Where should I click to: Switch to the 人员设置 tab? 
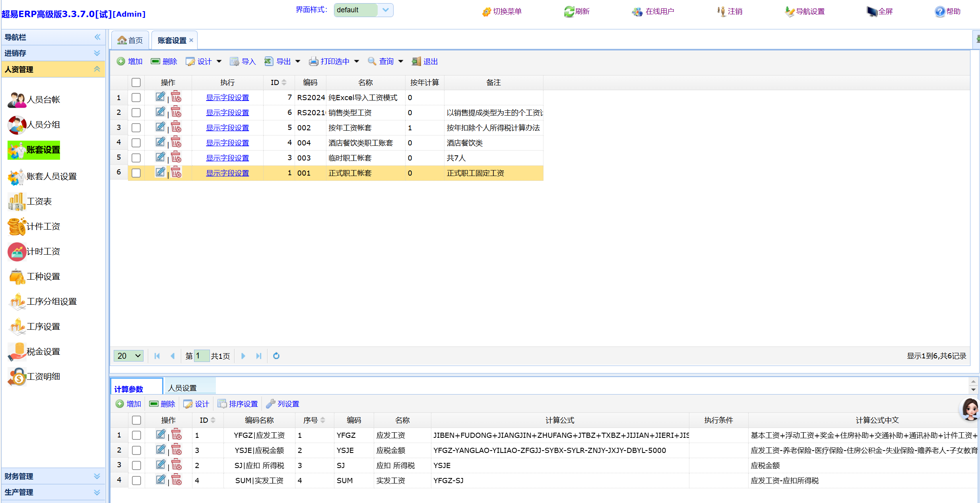point(182,388)
